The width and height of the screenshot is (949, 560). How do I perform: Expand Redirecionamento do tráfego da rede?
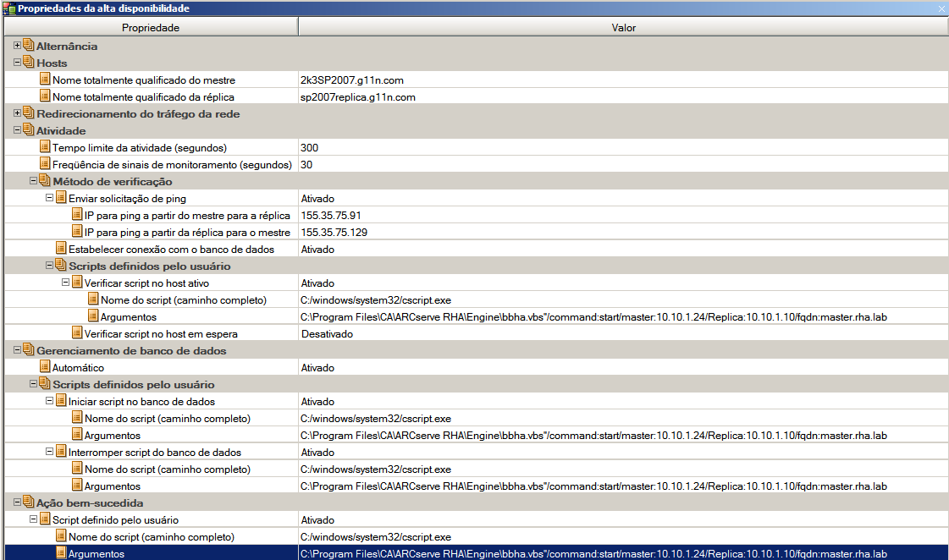click(17, 113)
